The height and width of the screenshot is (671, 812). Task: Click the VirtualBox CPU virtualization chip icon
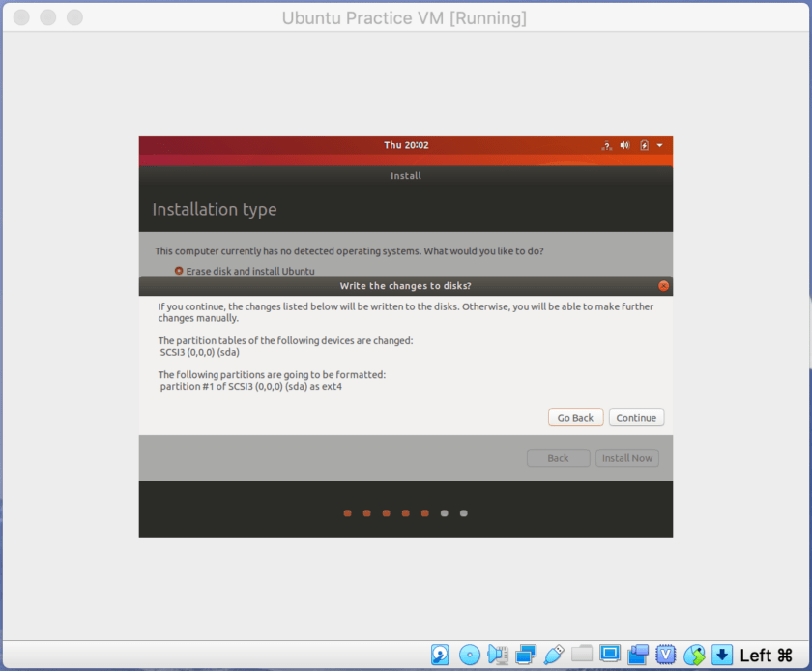[666, 655]
